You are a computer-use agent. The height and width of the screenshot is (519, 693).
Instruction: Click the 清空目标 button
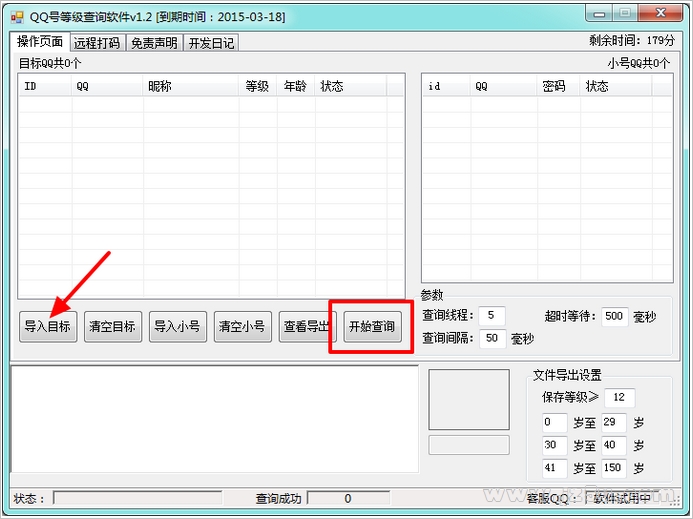pos(113,327)
